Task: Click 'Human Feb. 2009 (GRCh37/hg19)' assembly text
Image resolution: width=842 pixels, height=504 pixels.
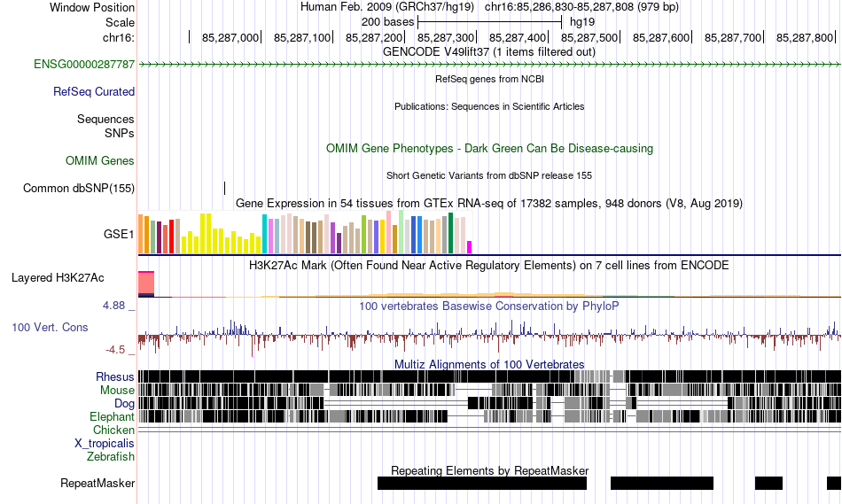Action: [387, 7]
